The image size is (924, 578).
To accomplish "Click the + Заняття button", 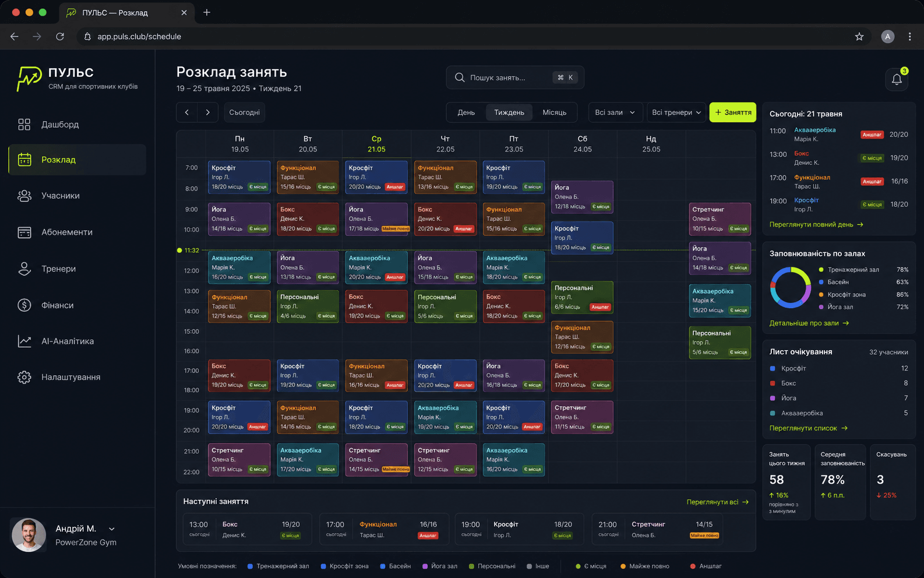I will tap(732, 112).
